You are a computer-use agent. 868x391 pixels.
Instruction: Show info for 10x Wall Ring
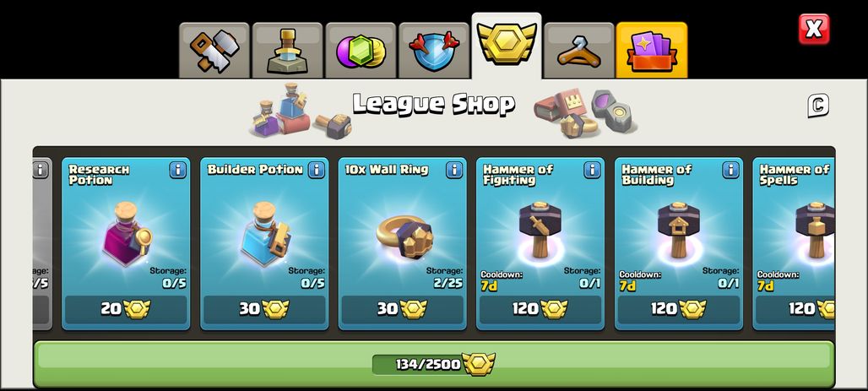tap(454, 170)
